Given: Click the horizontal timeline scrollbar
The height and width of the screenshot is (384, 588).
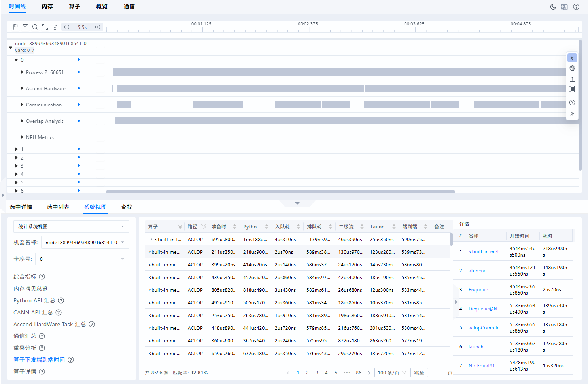Looking at the screenshot, I should coord(281,192).
